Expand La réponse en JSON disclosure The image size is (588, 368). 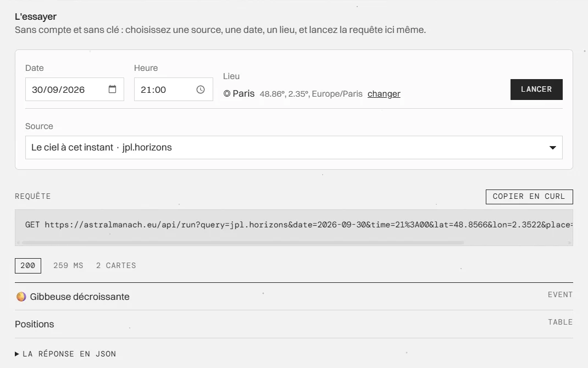[65, 354]
